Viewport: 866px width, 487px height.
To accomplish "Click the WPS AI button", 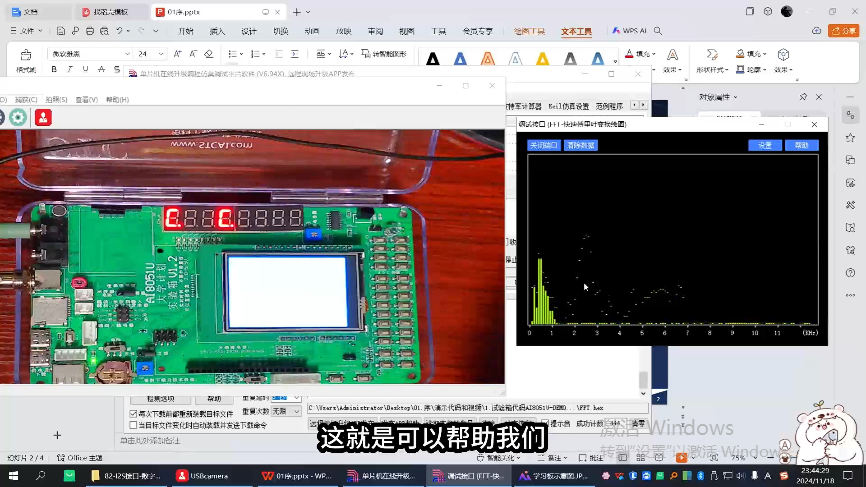I will point(629,31).
